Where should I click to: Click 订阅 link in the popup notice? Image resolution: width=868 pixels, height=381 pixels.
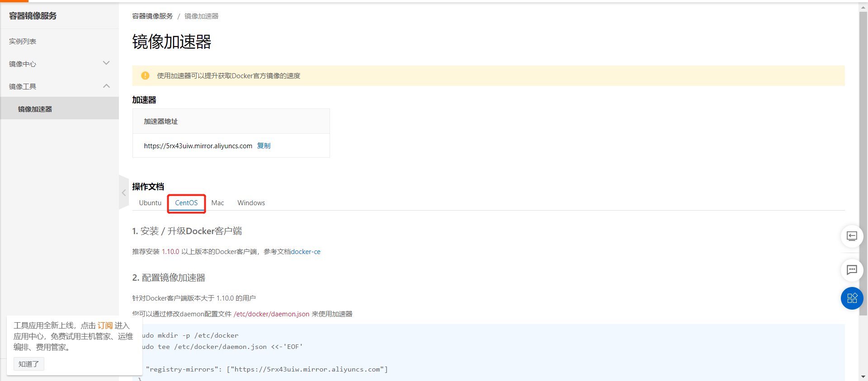pyautogui.click(x=105, y=325)
